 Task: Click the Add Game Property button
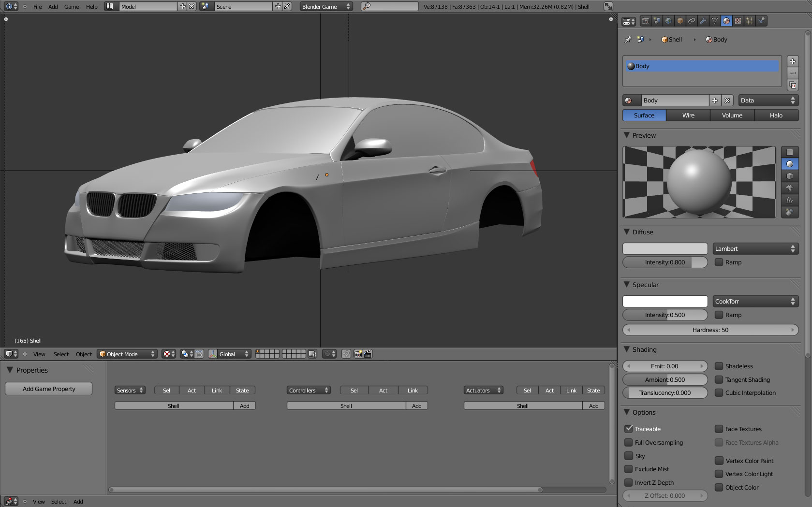pyautogui.click(x=48, y=389)
